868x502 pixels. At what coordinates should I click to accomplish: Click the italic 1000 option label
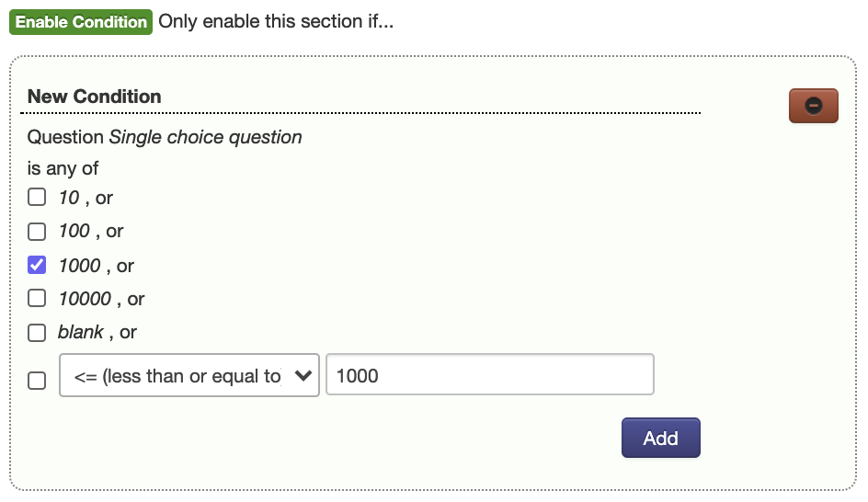80,266
